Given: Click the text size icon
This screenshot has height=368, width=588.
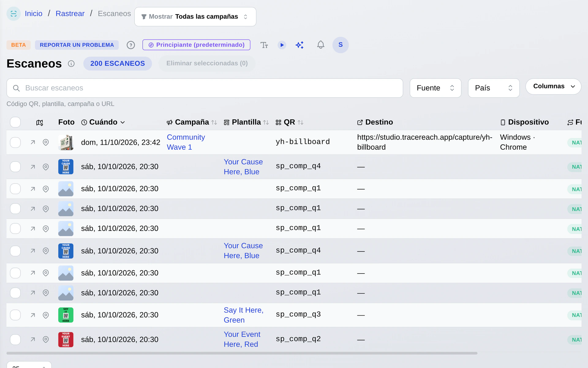Looking at the screenshot, I should pyautogui.click(x=264, y=45).
